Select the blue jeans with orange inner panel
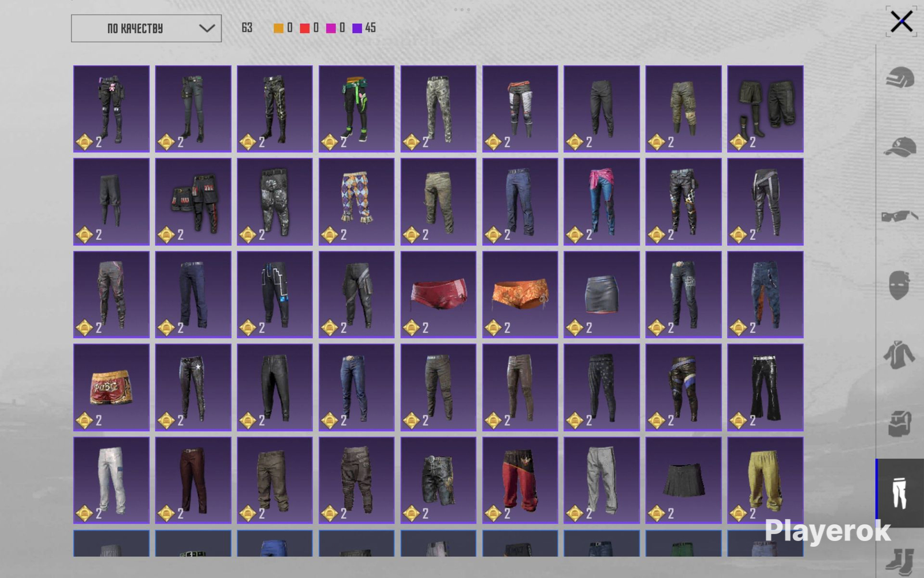 click(x=765, y=294)
